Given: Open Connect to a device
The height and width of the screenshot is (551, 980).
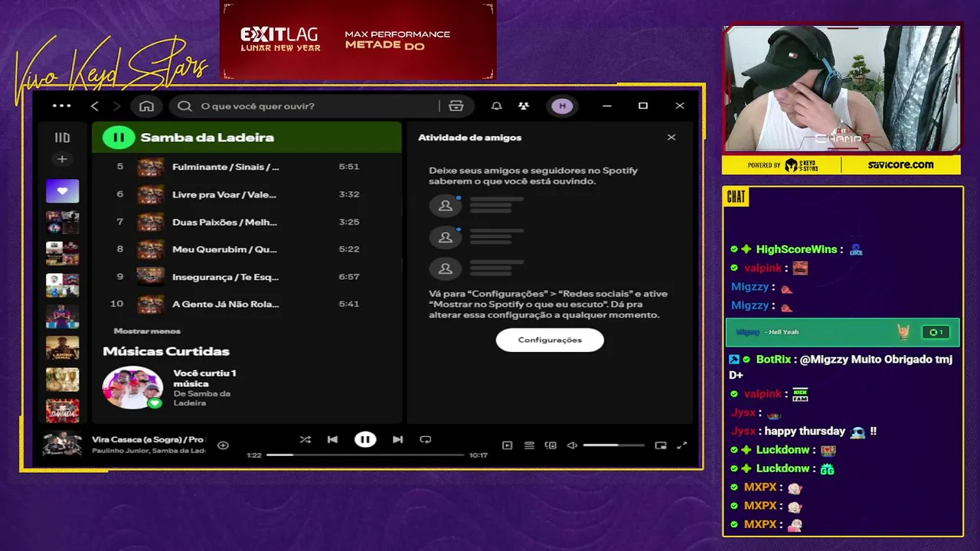Looking at the screenshot, I should (x=550, y=445).
